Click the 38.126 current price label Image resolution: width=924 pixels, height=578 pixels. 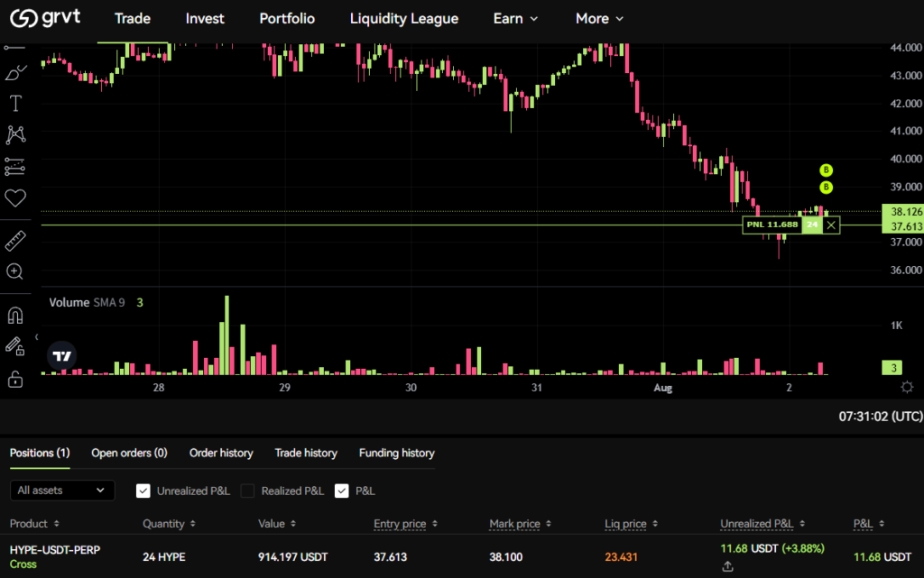(x=903, y=211)
